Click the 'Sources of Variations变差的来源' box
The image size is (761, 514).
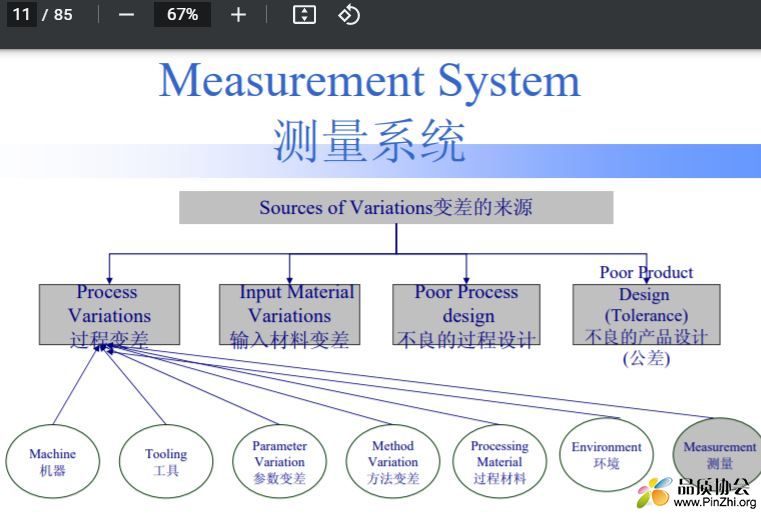click(x=396, y=208)
